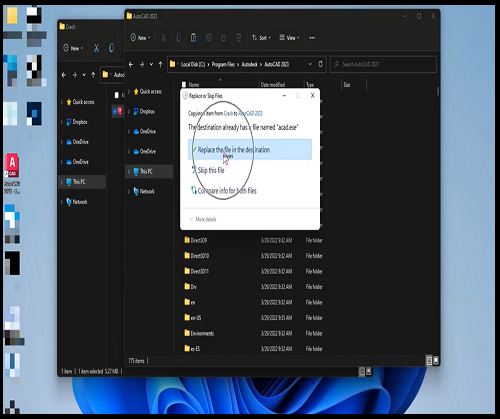
Task: Click Delete trash icon in AutoCAD 2023 window
Action: tap(238, 38)
